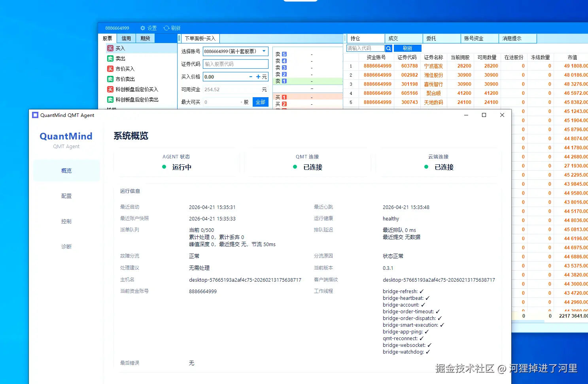Sort by 市值 column header
Viewport: 588px width, 384px height.
572,57
